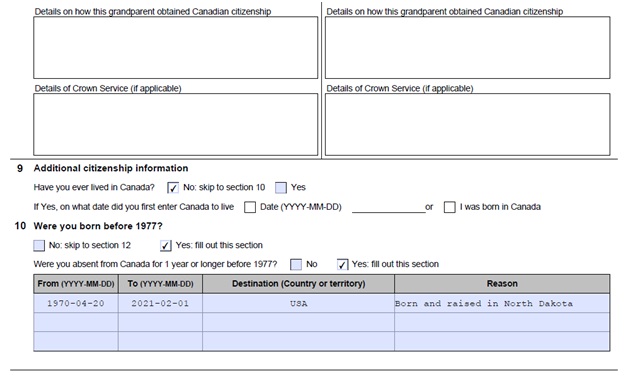This screenshot has height=378, width=628.
Task: Click 'Destination (Country or territory)' column header
Action: [298, 284]
